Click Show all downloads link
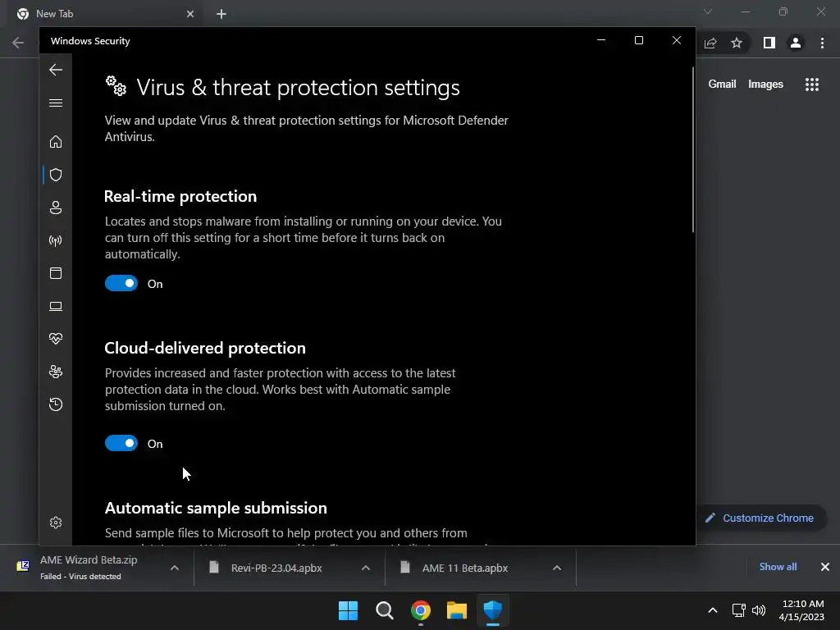The image size is (840, 630). [x=778, y=567]
